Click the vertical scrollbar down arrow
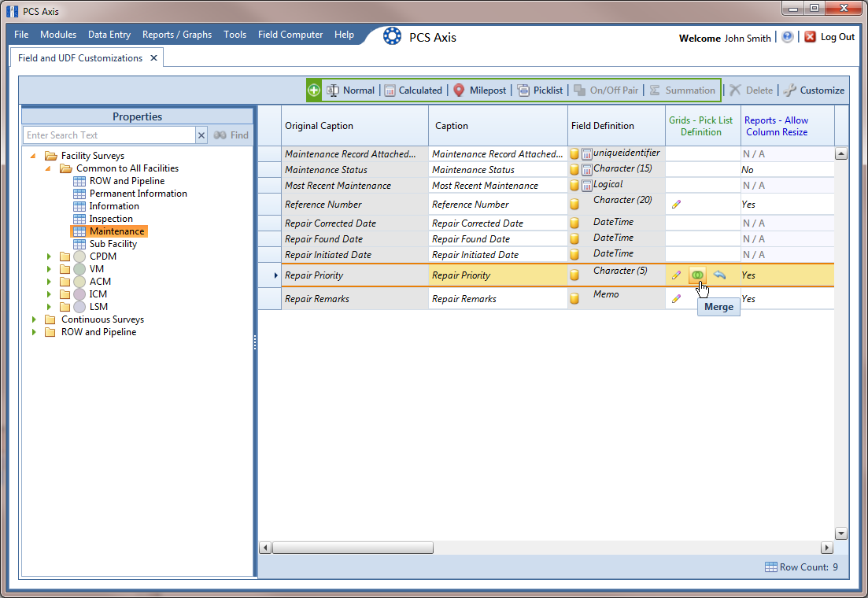The height and width of the screenshot is (598, 868). coord(841,533)
